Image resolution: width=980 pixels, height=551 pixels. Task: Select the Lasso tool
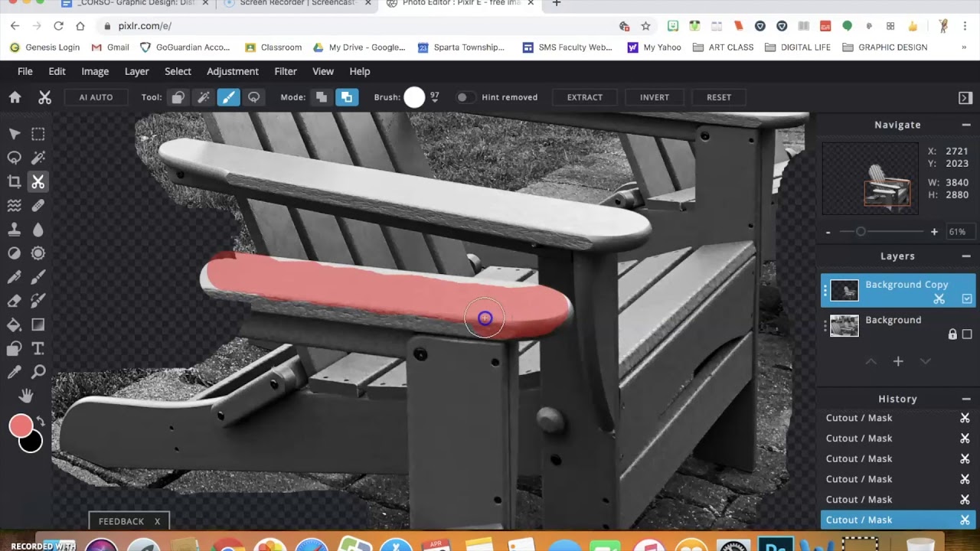coord(14,158)
